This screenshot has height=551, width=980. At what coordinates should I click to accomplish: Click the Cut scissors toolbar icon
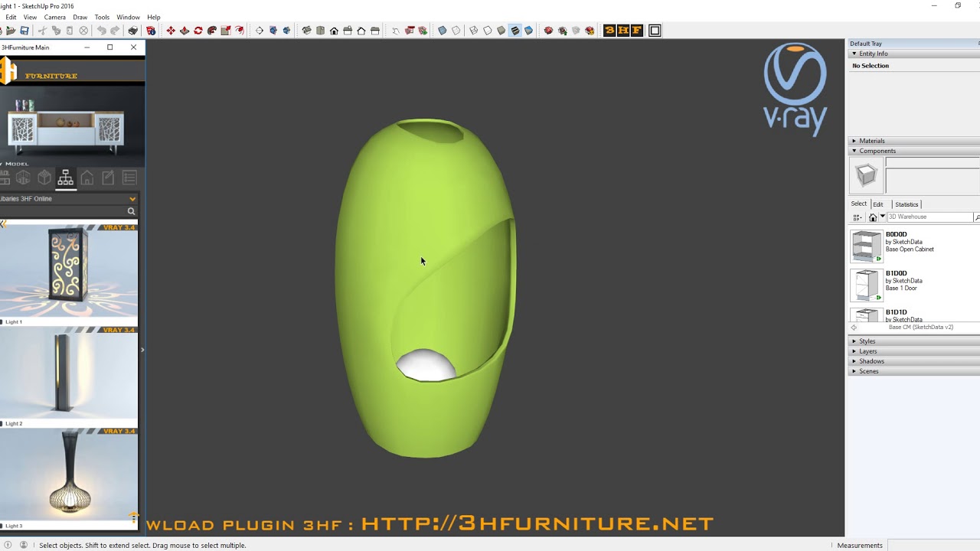tap(42, 31)
